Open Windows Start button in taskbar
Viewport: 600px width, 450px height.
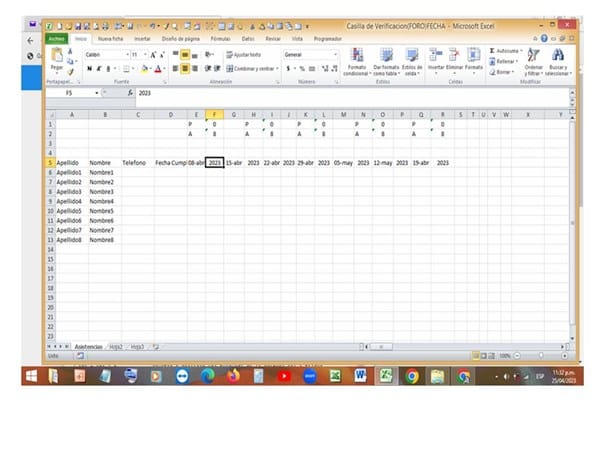31,376
